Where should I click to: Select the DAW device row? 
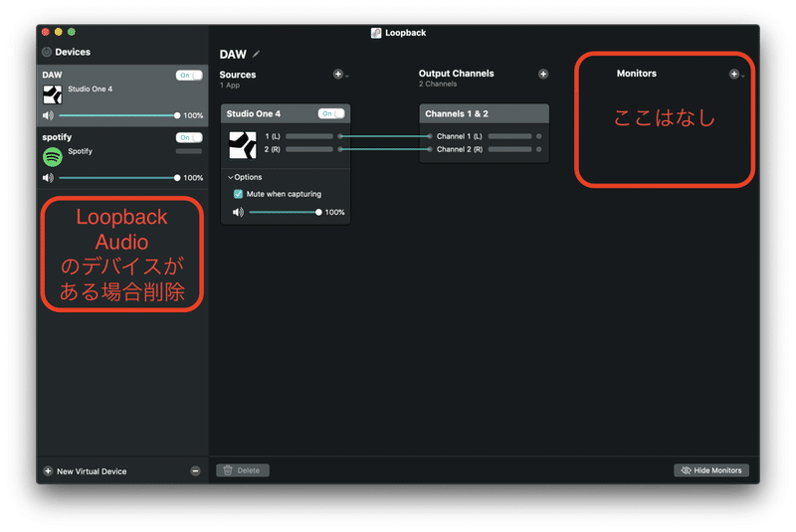pos(122,94)
